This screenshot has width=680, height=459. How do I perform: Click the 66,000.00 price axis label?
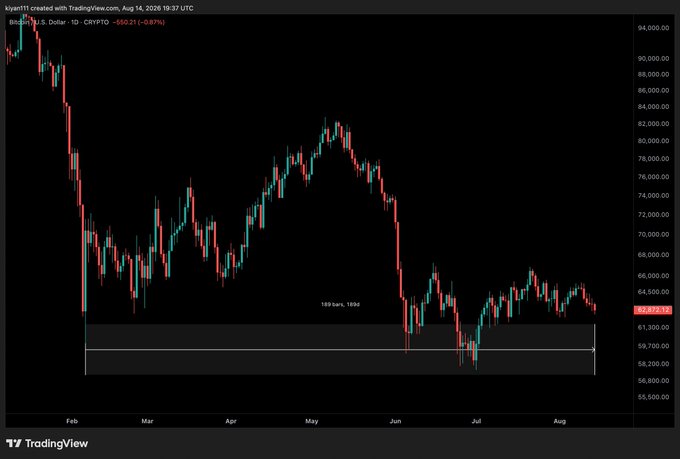[x=653, y=275]
